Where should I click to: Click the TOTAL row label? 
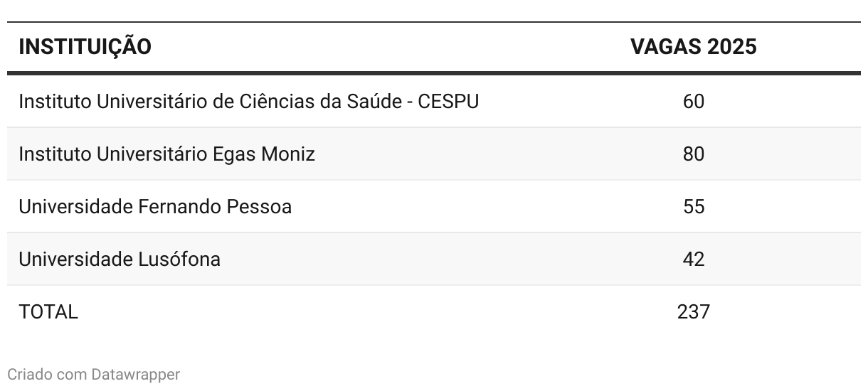(x=48, y=312)
